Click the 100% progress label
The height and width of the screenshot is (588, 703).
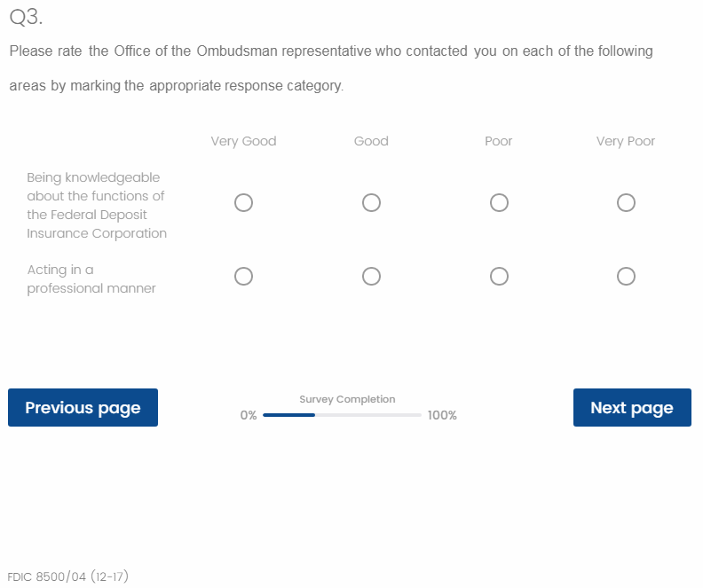click(442, 415)
